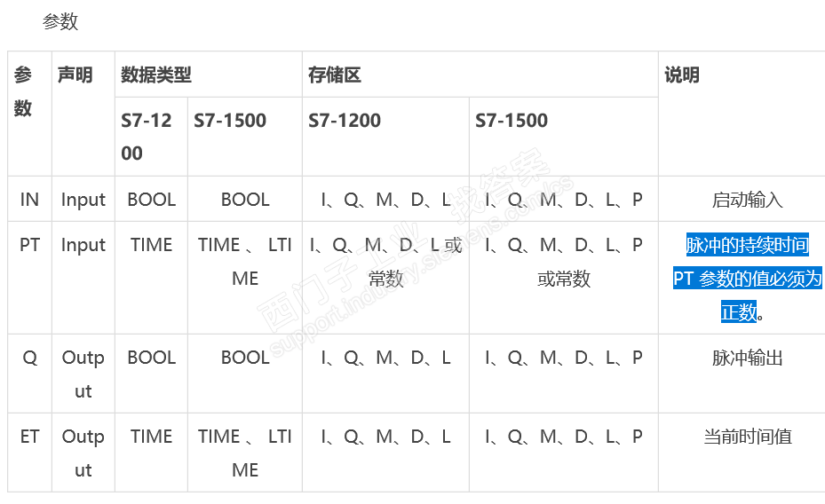The width and height of the screenshot is (825, 504).
Task: Select the Q parameter cell
Action: [x=29, y=358]
